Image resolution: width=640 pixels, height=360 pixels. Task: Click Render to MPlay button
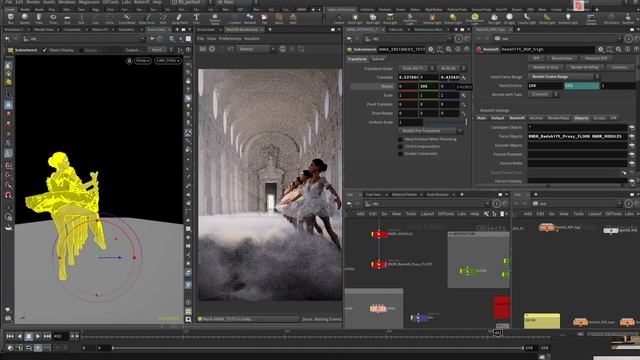click(x=585, y=67)
